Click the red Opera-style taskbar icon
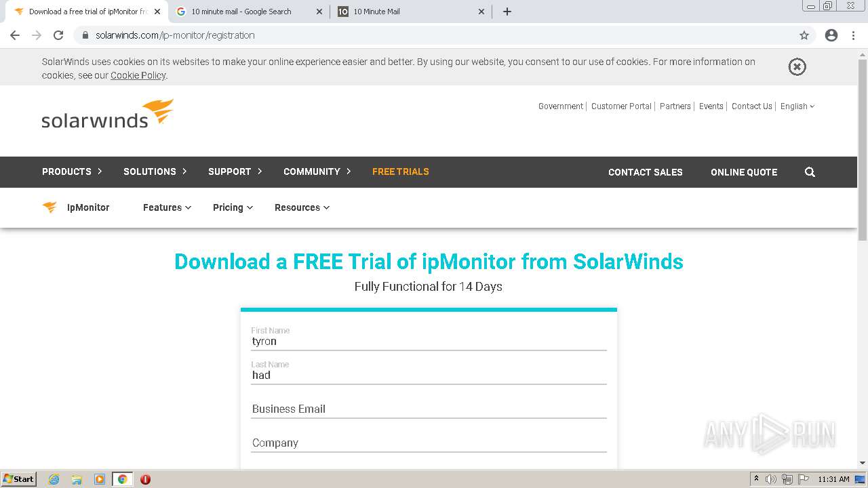 pos(145,479)
